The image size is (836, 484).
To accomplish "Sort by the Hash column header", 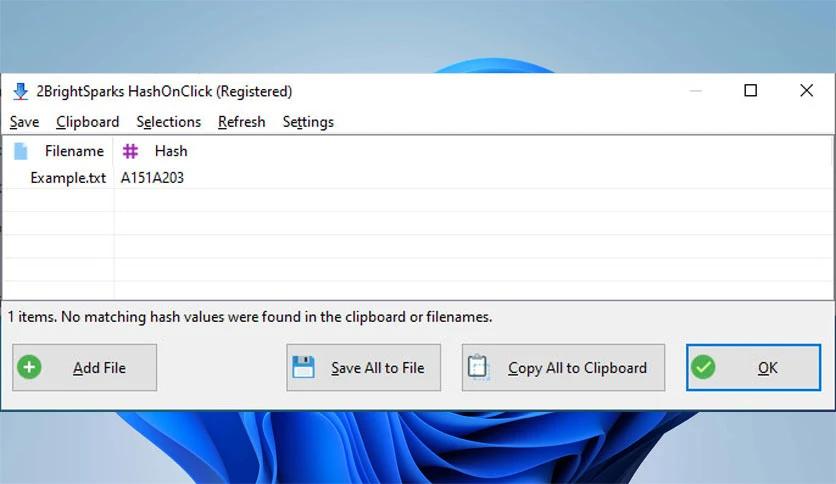I will [171, 151].
